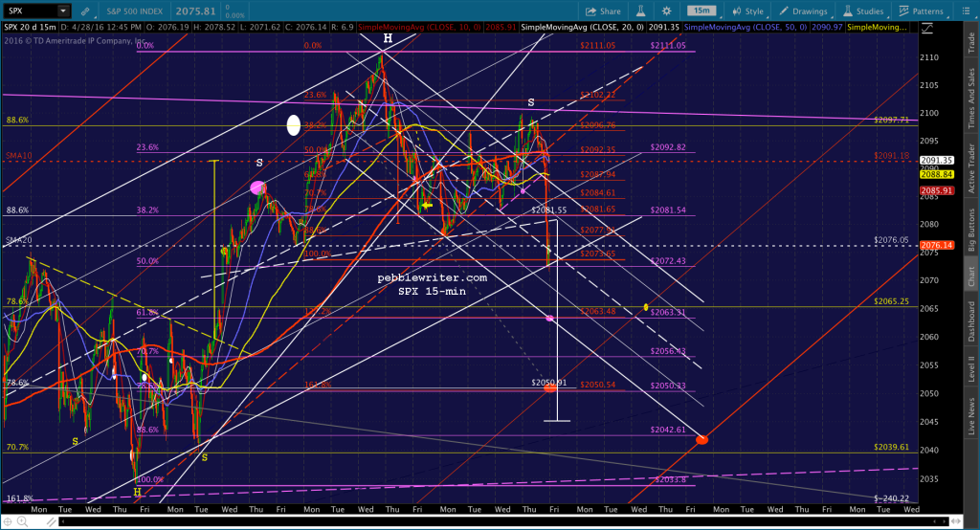This screenshot has width=980, height=530.
Task: Open the symbol link clip icon
Action: (x=85, y=11)
